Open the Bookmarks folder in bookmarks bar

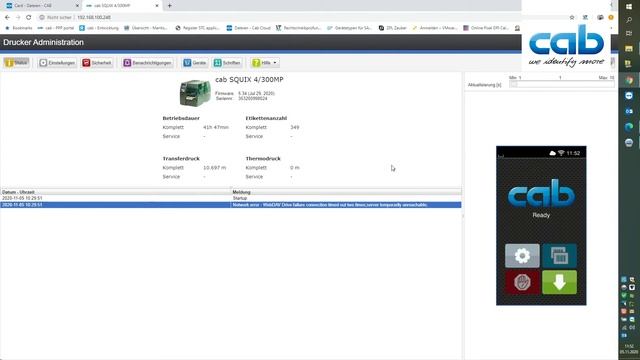pyautogui.click(x=18, y=28)
